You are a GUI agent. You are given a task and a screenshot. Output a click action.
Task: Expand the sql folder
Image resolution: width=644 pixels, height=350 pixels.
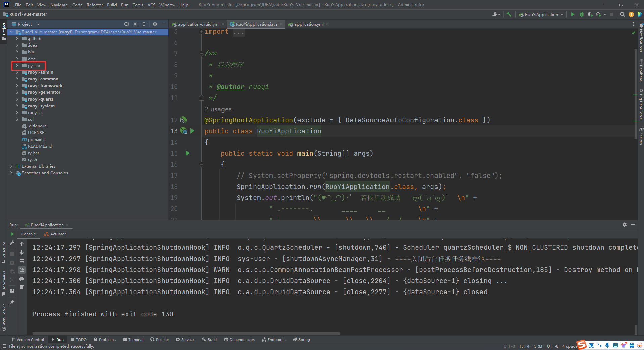[x=17, y=119]
